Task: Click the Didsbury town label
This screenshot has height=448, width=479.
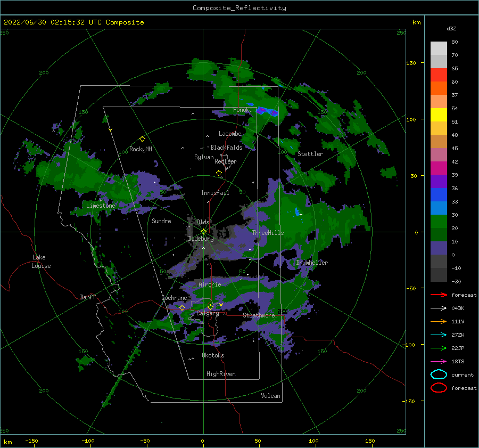Action: click(201, 239)
